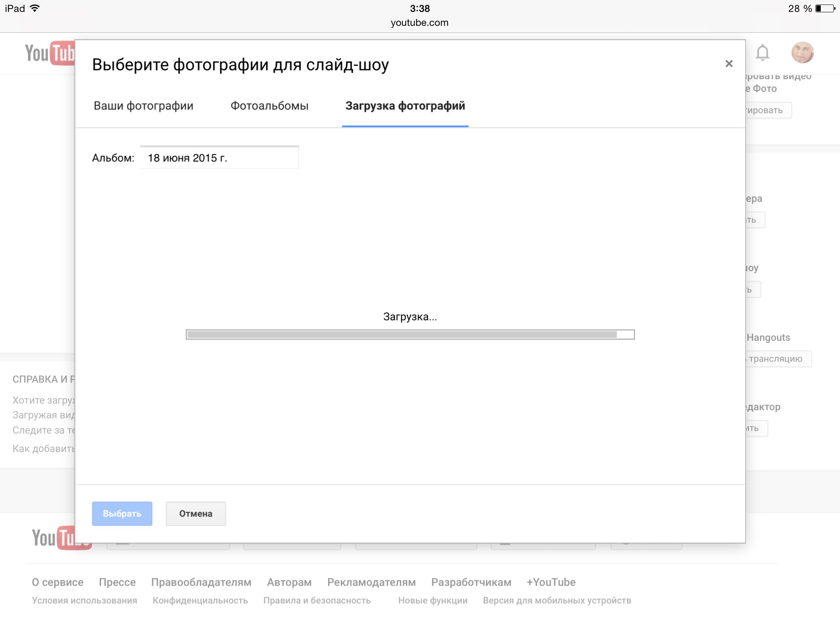Click the album name field
This screenshot has width=840, height=630.
(x=219, y=157)
